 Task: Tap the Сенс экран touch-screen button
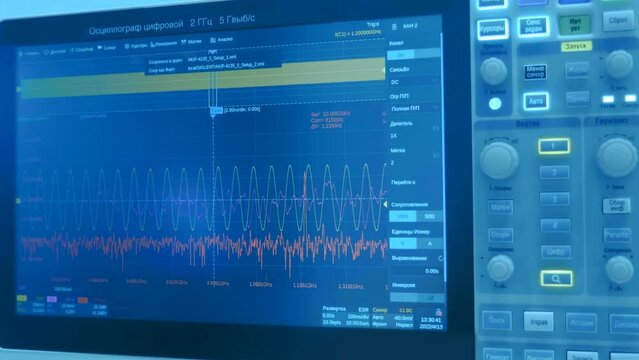533,27
